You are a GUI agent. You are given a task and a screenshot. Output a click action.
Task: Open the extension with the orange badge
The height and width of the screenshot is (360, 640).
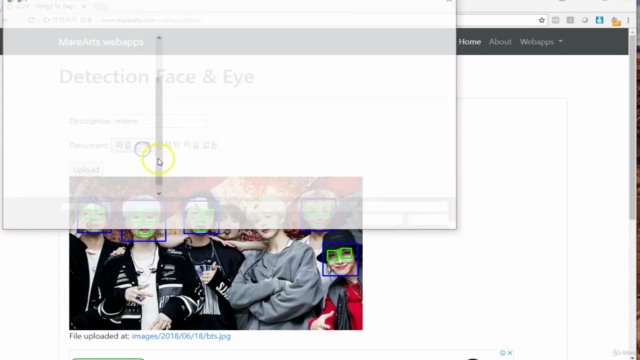616,21
